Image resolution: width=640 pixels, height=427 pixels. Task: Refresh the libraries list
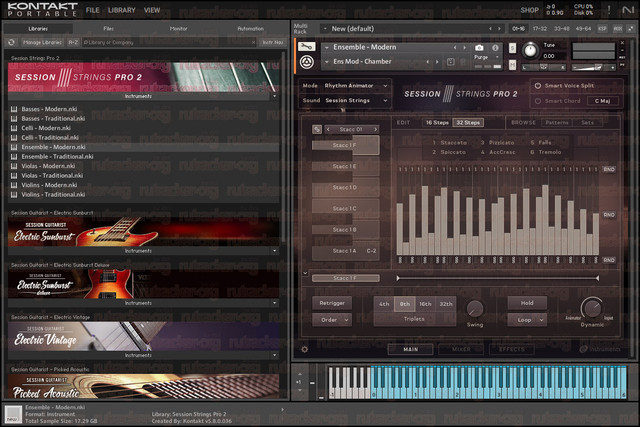pyautogui.click(x=11, y=42)
